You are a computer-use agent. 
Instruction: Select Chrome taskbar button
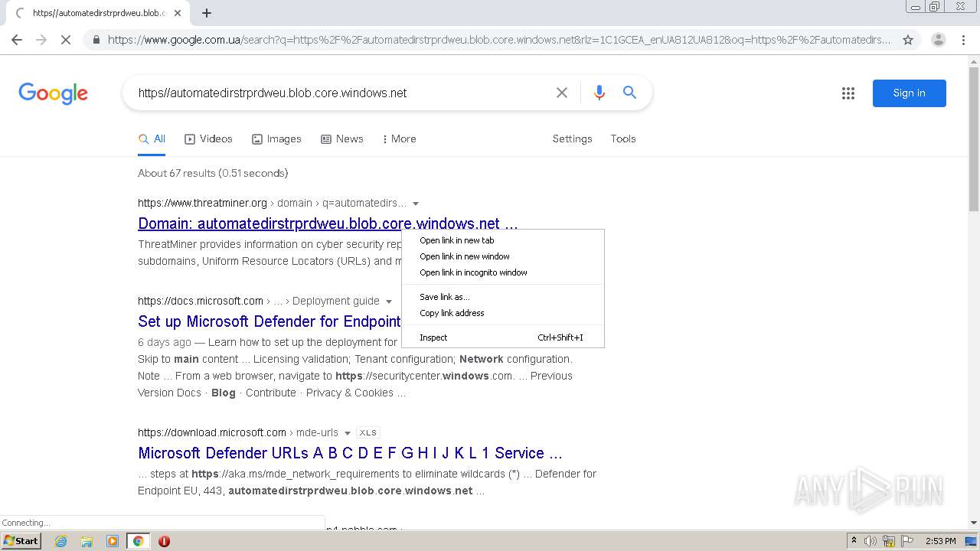pos(139,541)
